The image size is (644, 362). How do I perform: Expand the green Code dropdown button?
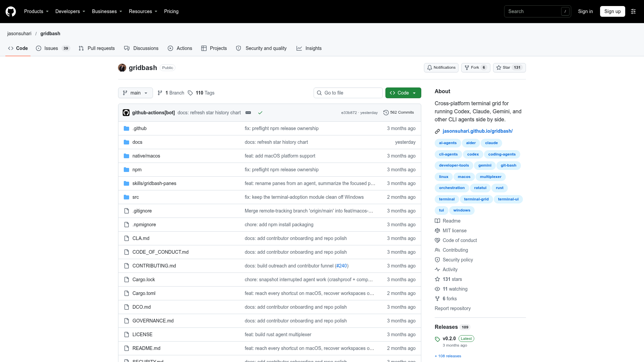coord(403,93)
